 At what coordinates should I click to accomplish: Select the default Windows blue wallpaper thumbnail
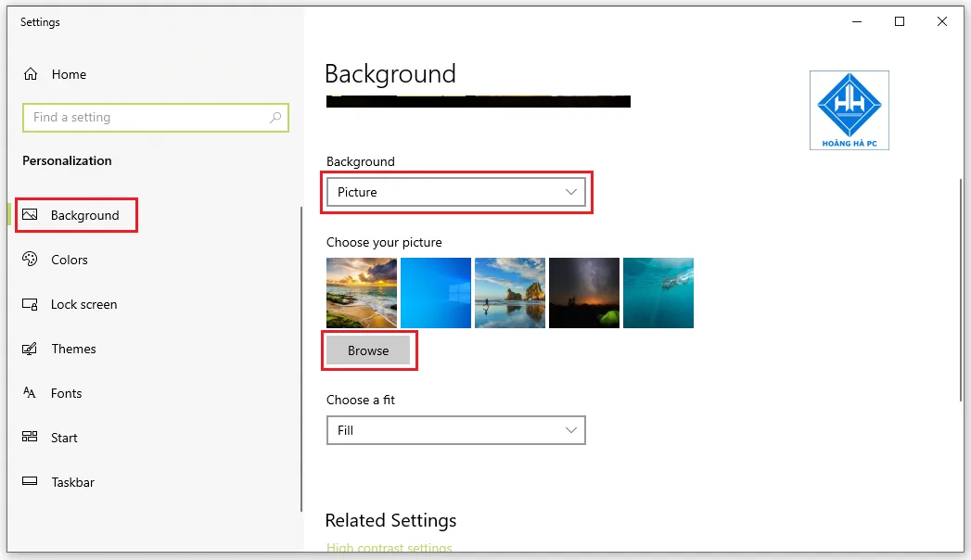point(435,292)
